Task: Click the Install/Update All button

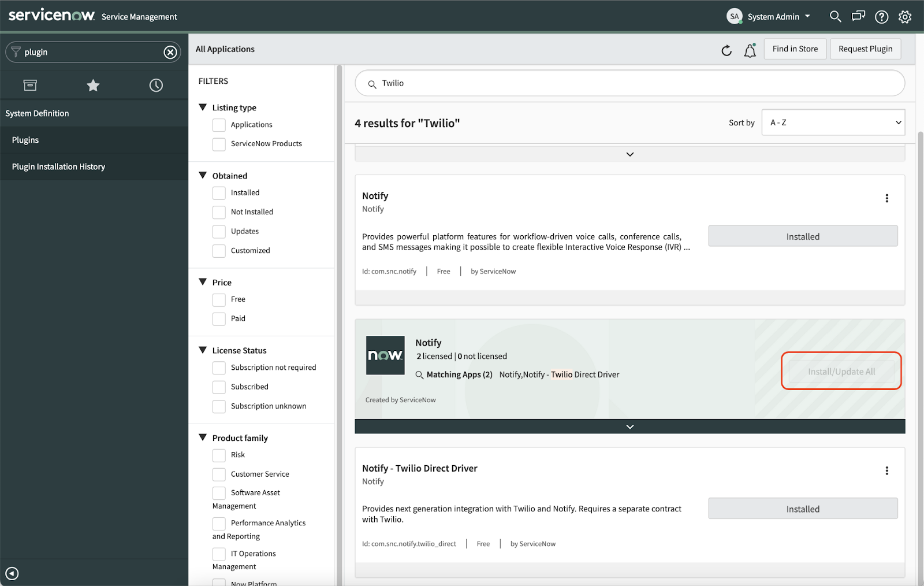Action: tap(841, 371)
